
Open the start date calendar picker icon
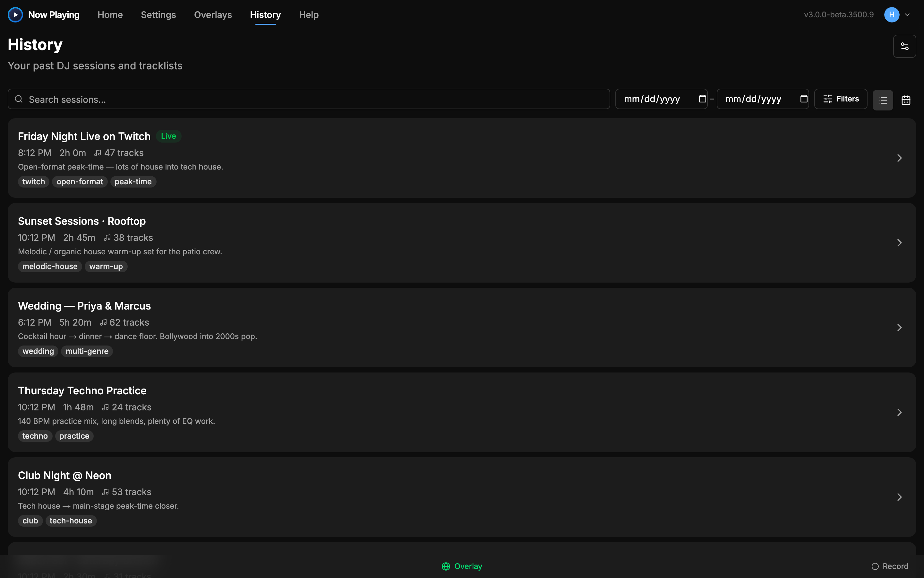(702, 99)
